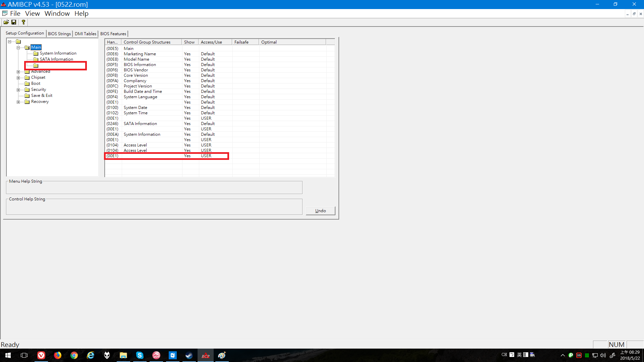
Task: Expand the Security tree node
Action: pyautogui.click(x=18, y=90)
